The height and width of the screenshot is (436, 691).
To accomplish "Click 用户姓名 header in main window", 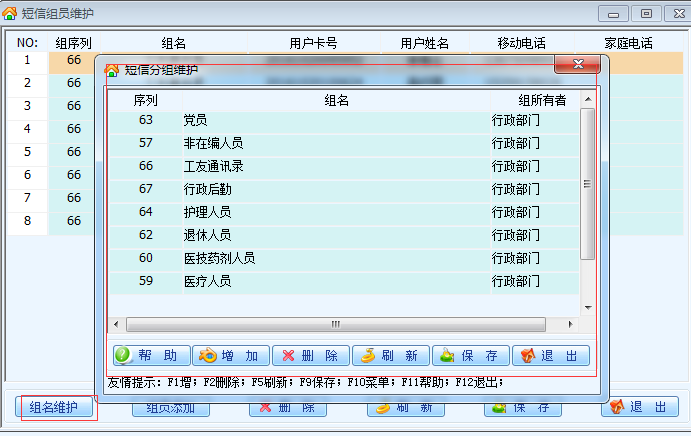I will tap(424, 43).
